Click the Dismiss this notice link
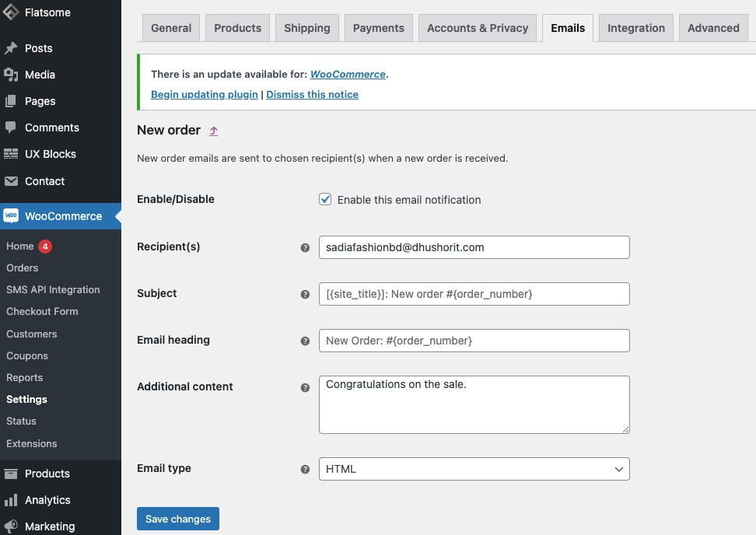The width and height of the screenshot is (756, 535). (x=312, y=94)
